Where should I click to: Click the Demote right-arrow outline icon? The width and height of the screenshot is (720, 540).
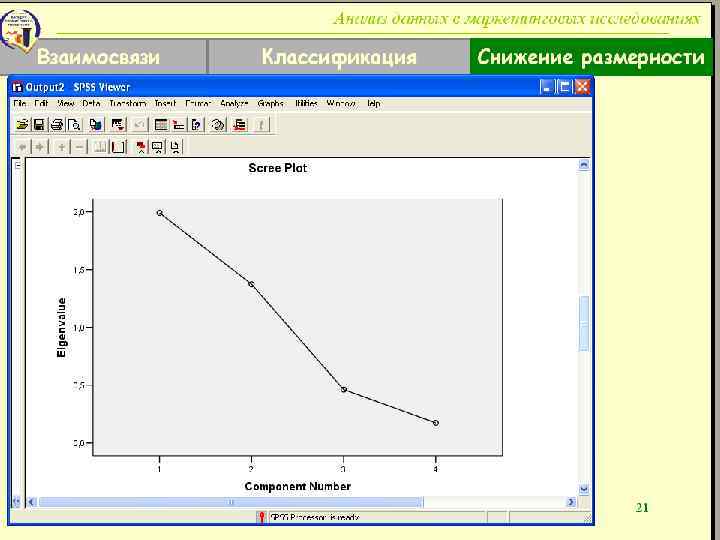coord(39,147)
